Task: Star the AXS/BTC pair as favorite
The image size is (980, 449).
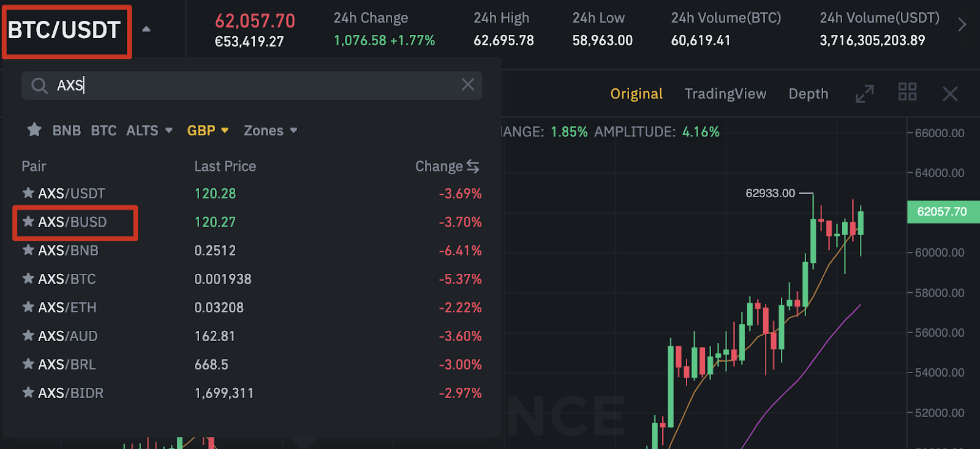Action: pyautogui.click(x=28, y=279)
